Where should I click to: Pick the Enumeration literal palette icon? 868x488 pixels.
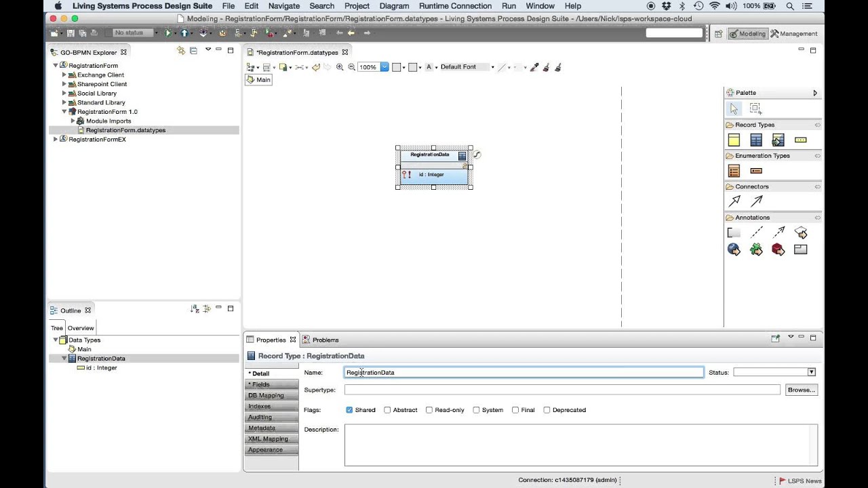pos(756,171)
